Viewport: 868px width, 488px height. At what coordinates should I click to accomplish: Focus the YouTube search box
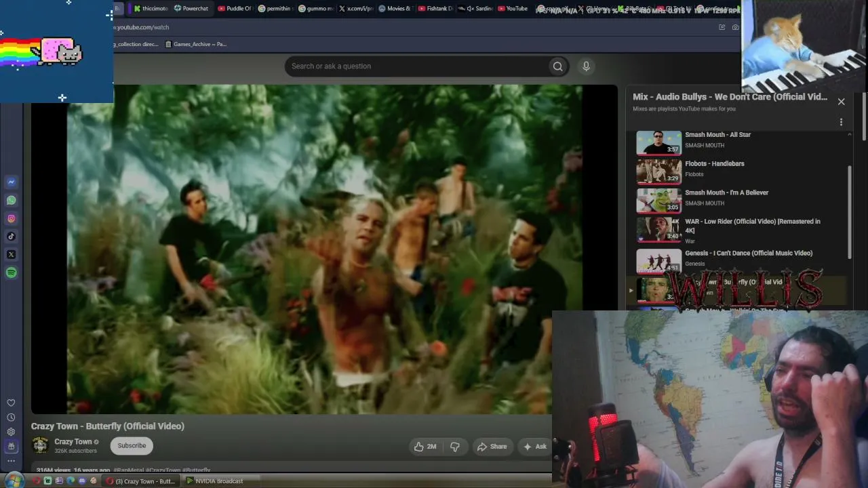[416, 66]
